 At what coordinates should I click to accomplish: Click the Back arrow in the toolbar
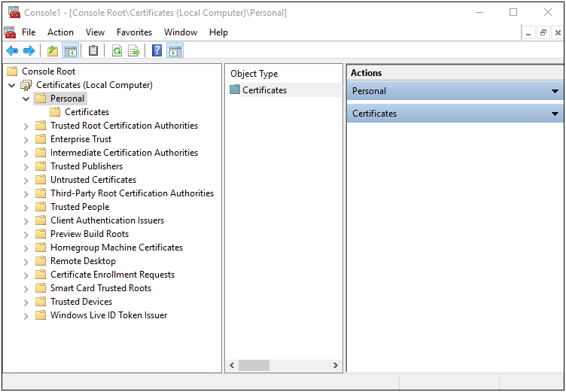[12, 51]
